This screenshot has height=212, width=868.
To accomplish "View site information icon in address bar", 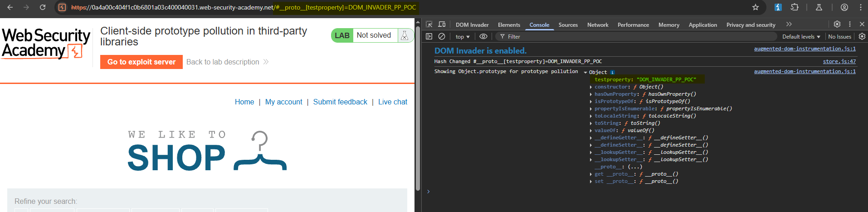I will pyautogui.click(x=63, y=7).
